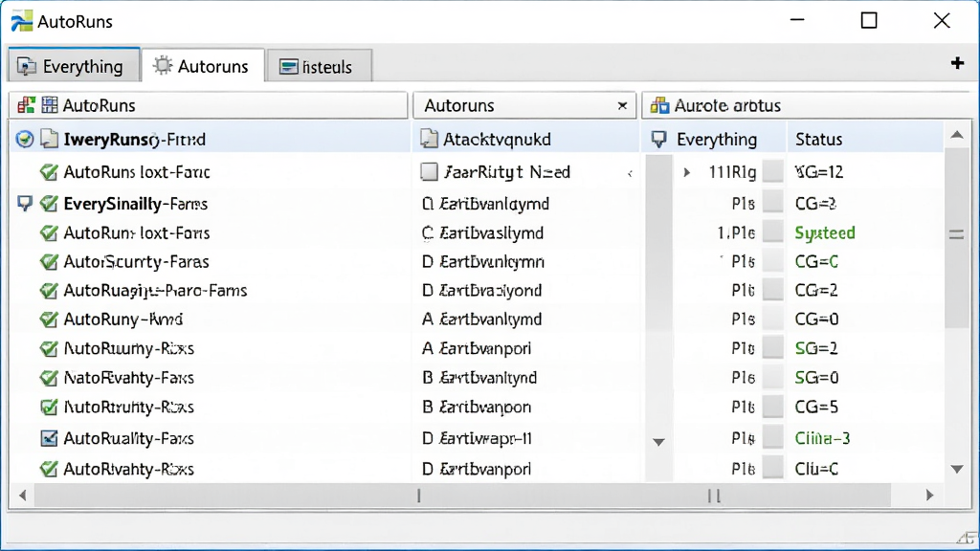The width and height of the screenshot is (980, 551).
Task: Click the Everything column header
Action: click(716, 139)
